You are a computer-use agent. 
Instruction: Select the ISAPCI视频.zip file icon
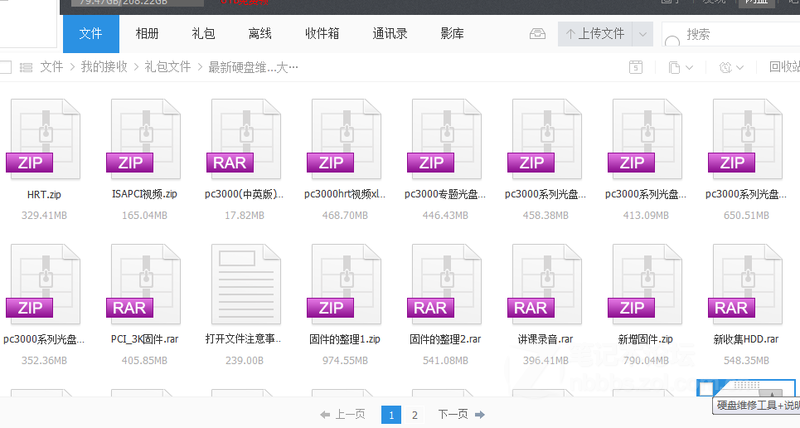145,138
